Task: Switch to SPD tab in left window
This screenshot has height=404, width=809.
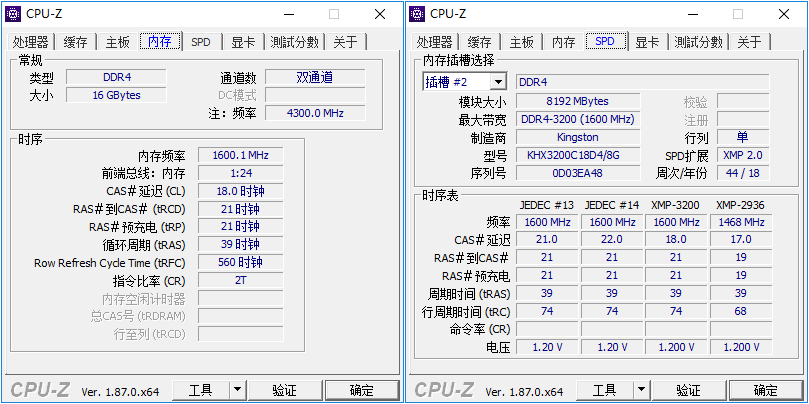Action: [201, 42]
